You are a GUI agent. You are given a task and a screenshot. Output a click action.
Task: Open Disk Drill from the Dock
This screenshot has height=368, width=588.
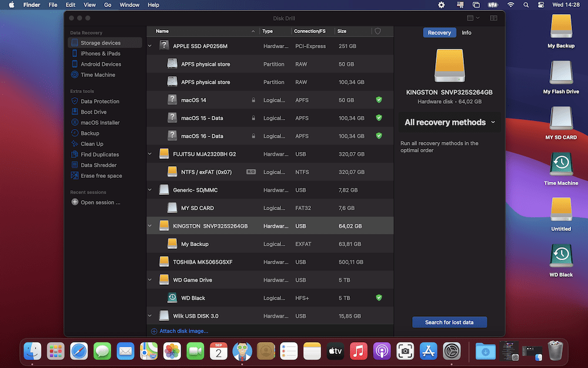coord(242,351)
